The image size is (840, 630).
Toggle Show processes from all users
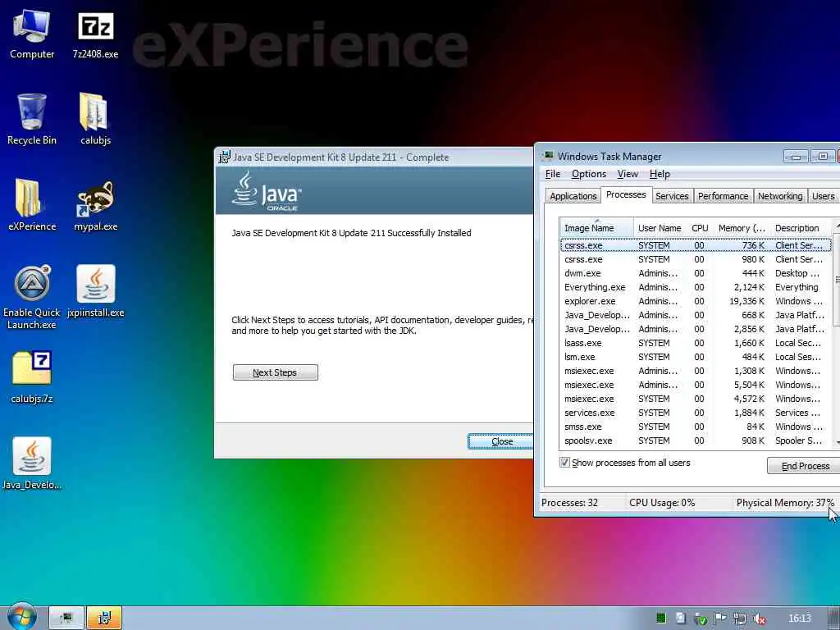pos(564,462)
